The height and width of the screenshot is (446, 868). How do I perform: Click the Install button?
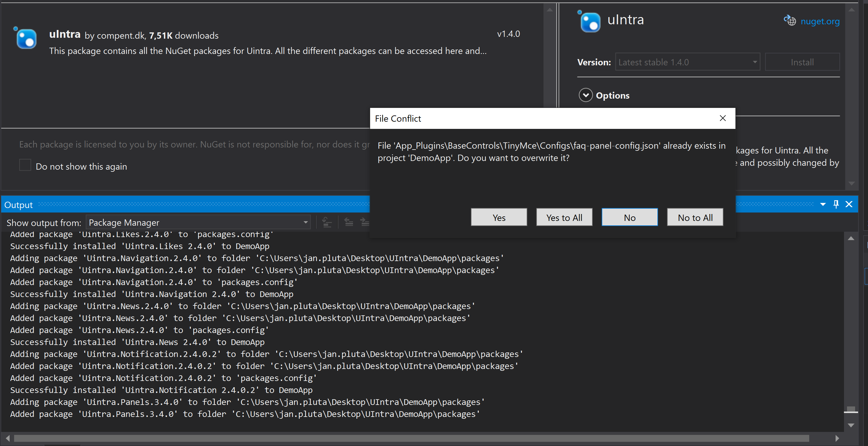coord(802,62)
